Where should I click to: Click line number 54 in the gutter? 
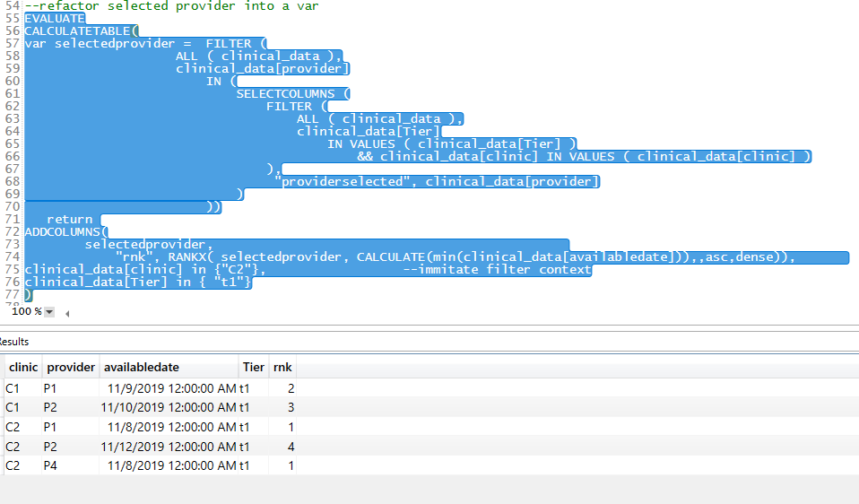12,6
